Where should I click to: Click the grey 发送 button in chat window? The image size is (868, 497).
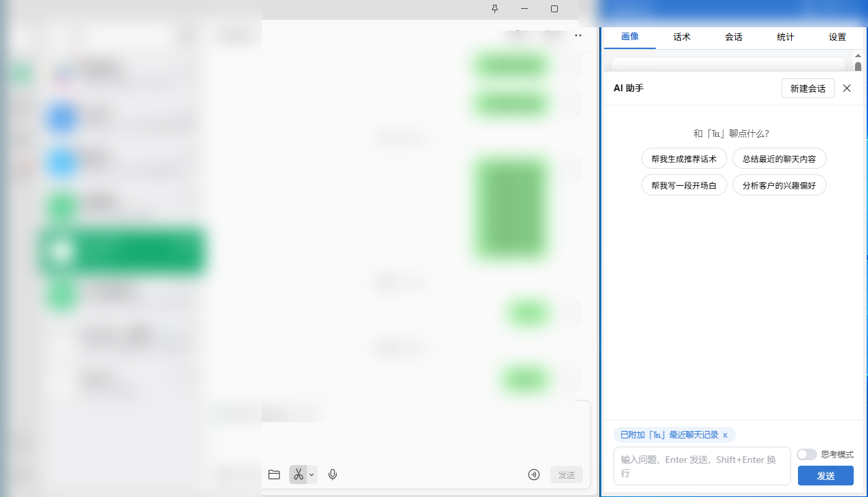coord(567,475)
